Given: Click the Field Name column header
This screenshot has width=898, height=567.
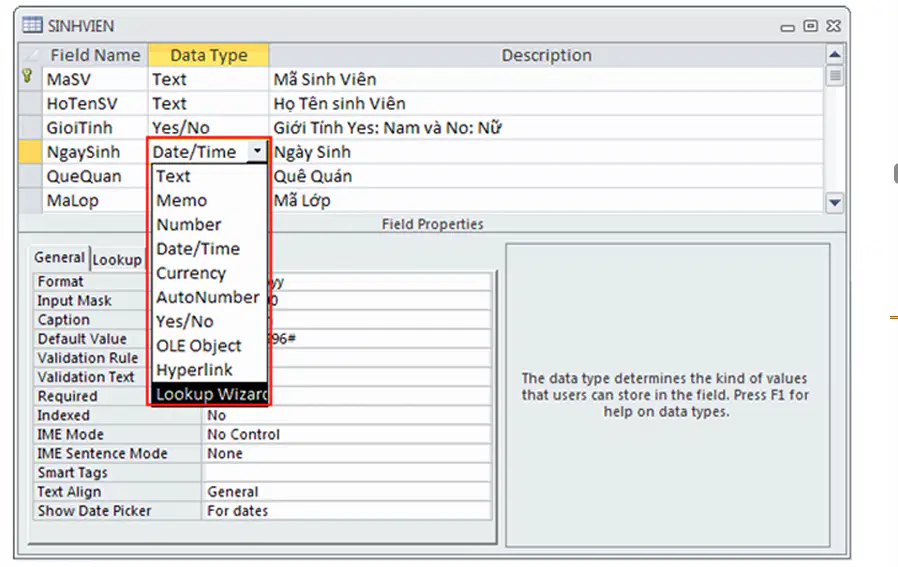Looking at the screenshot, I should click(x=95, y=55).
